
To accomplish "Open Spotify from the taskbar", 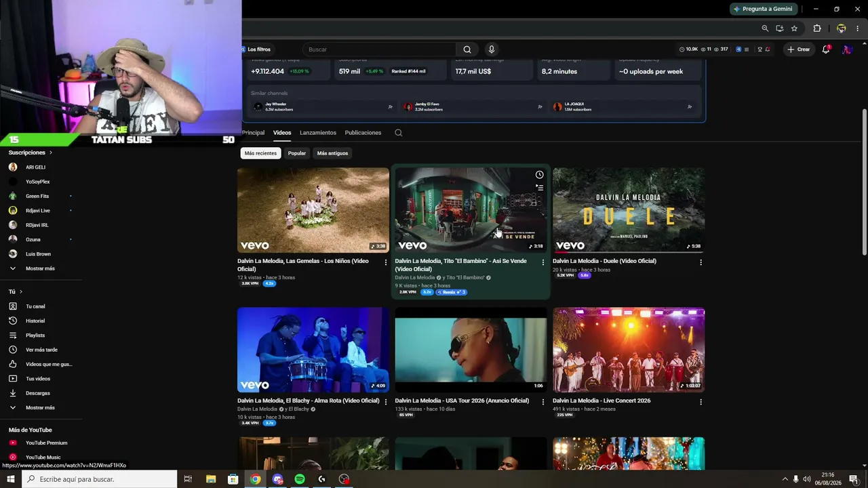I will point(300,479).
